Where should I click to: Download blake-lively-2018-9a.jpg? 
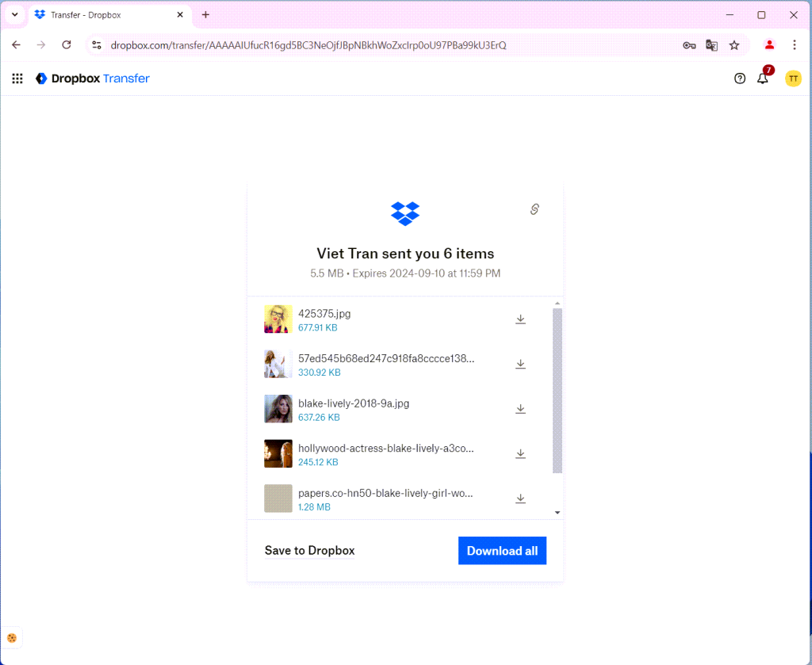tap(520, 409)
